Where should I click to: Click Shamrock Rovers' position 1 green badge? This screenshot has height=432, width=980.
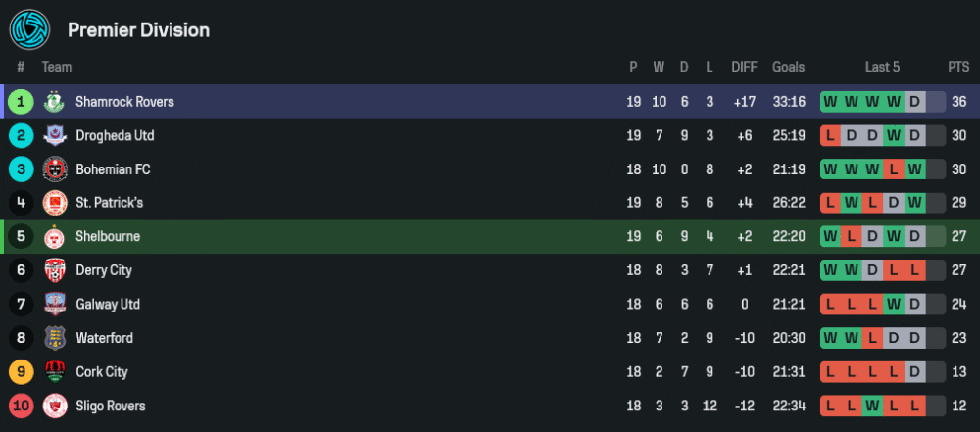coord(21,102)
